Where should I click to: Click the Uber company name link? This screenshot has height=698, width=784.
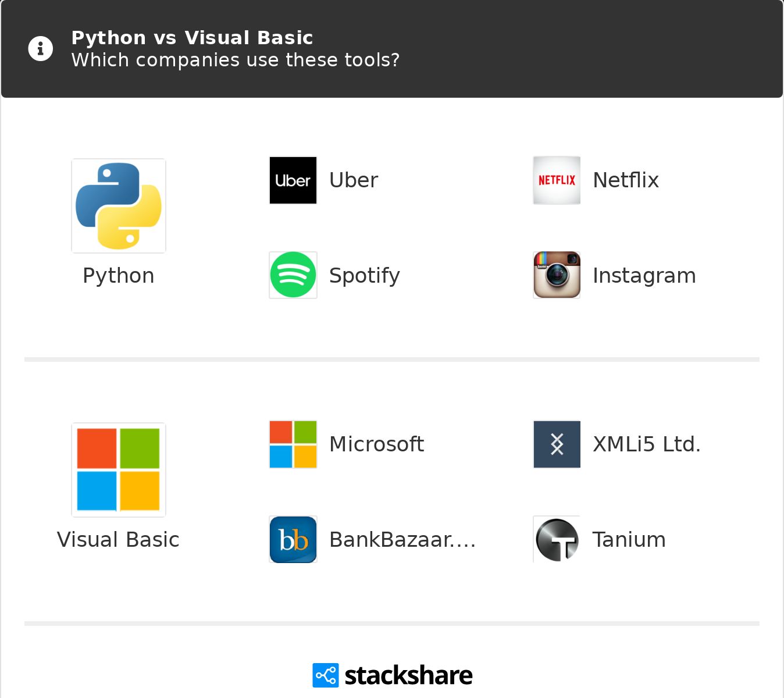click(x=353, y=180)
